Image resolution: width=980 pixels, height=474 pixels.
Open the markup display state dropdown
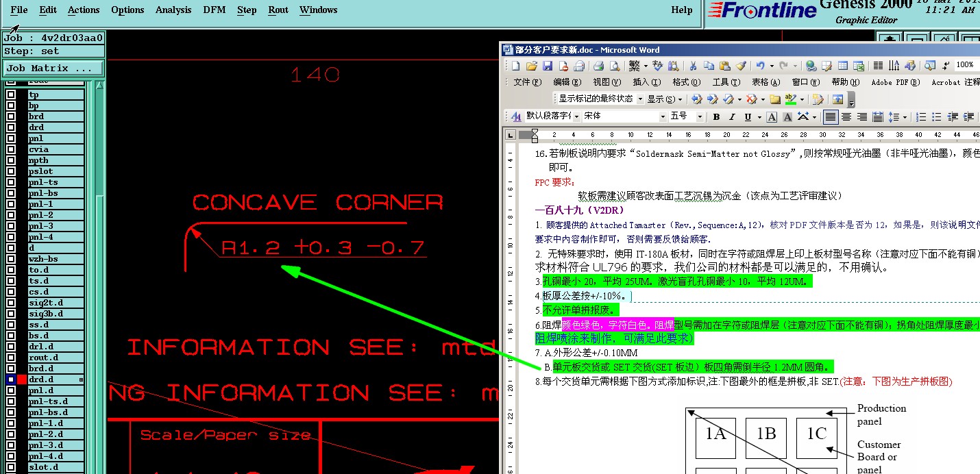[x=640, y=99]
